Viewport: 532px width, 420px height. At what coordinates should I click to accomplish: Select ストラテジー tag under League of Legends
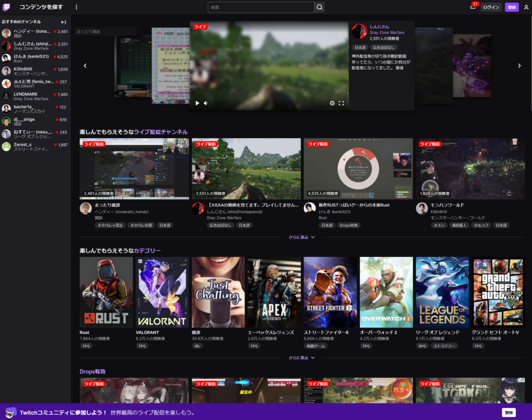(x=444, y=346)
